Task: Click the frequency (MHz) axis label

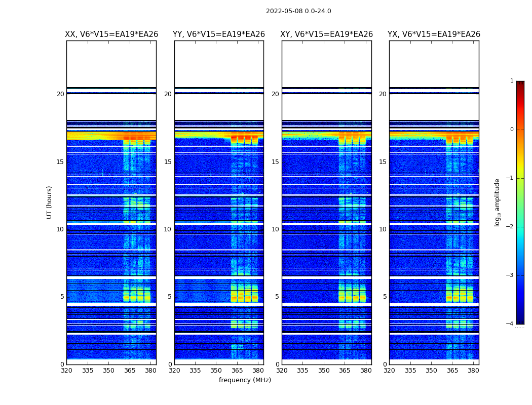Action: click(245, 380)
